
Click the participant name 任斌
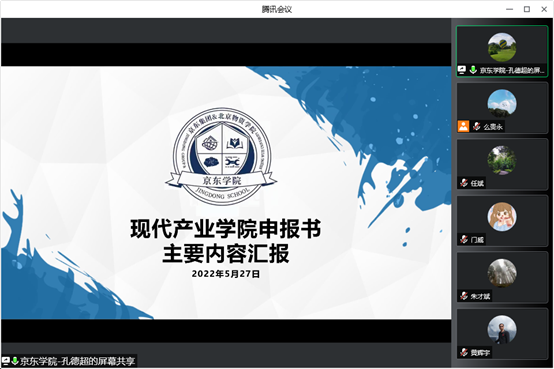coord(477,183)
